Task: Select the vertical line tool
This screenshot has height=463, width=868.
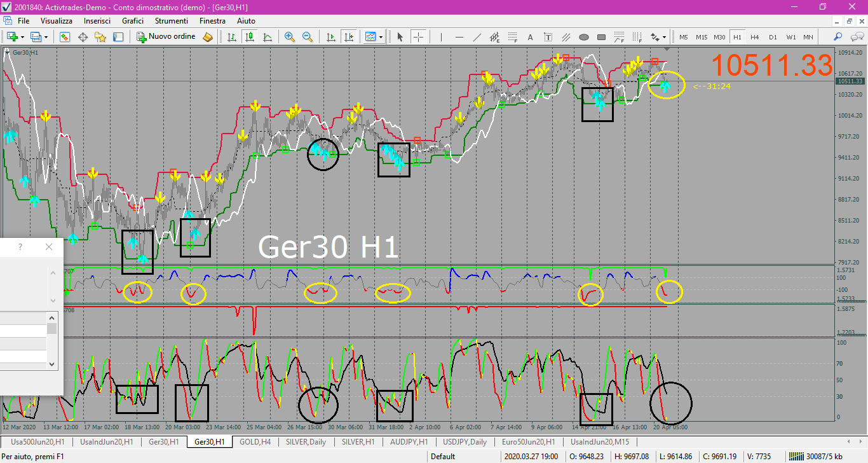Action: pos(442,37)
